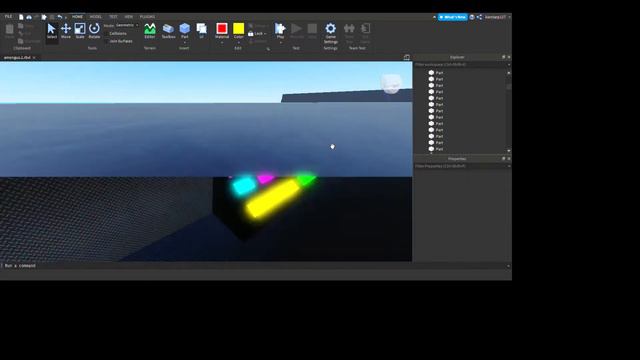Image resolution: width=640 pixels, height=360 pixels.
Task: Close the Properties panel
Action: click(509, 159)
